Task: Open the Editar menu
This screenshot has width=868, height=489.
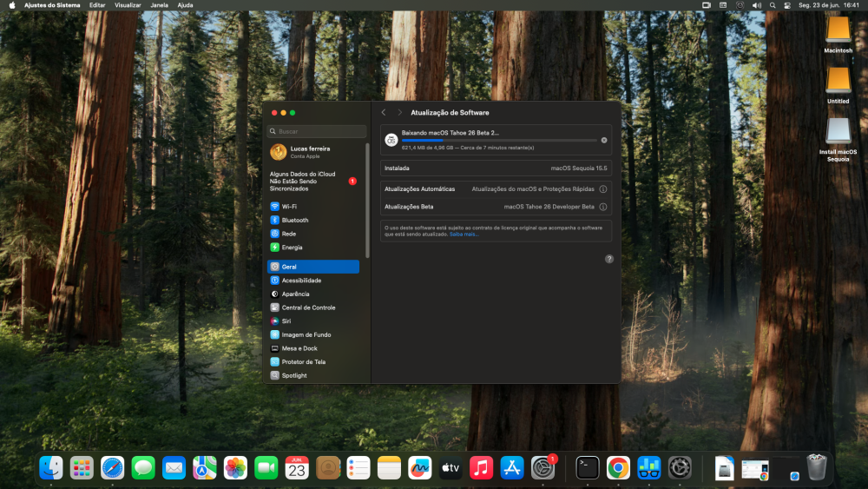Action: point(97,5)
